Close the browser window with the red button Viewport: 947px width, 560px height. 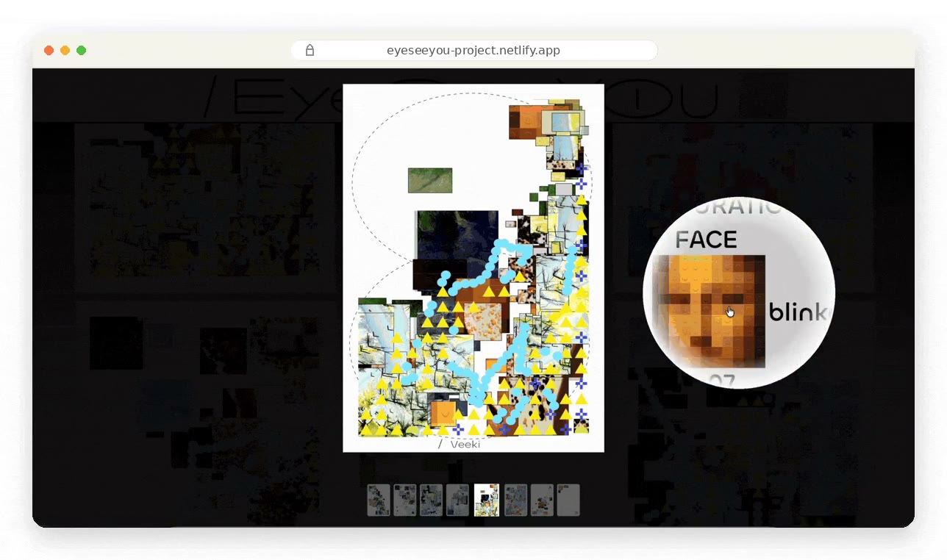click(x=49, y=50)
